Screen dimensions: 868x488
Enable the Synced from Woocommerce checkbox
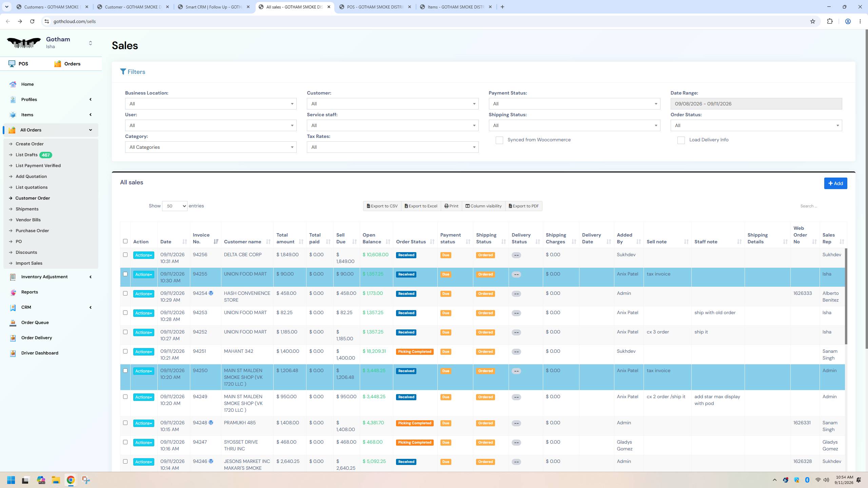499,140
